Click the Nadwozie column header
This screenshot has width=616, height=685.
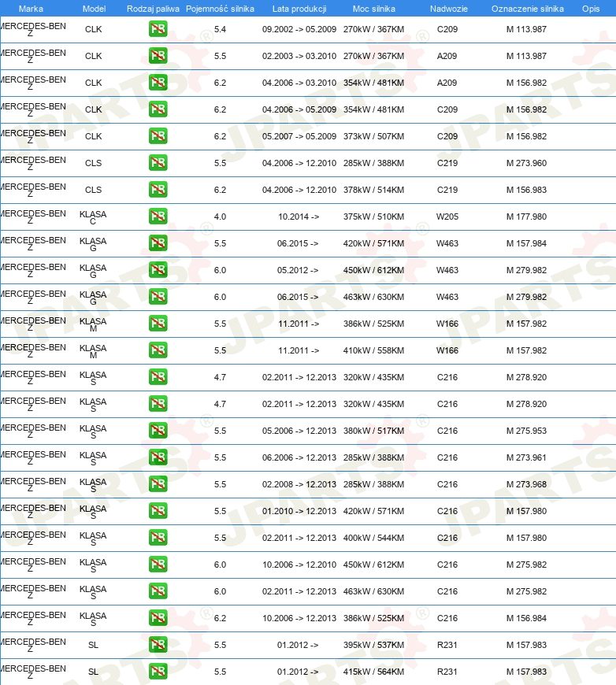click(448, 9)
